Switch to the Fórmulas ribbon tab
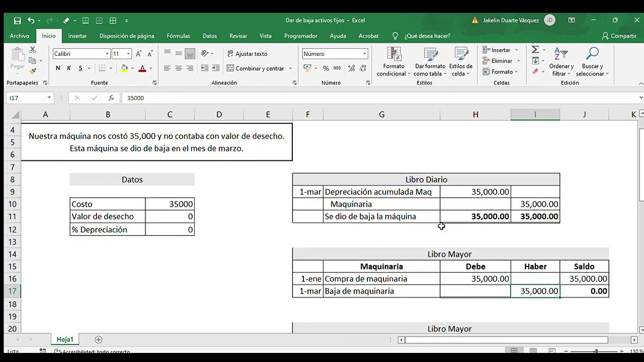This screenshot has width=644, height=362. pyautogui.click(x=179, y=36)
